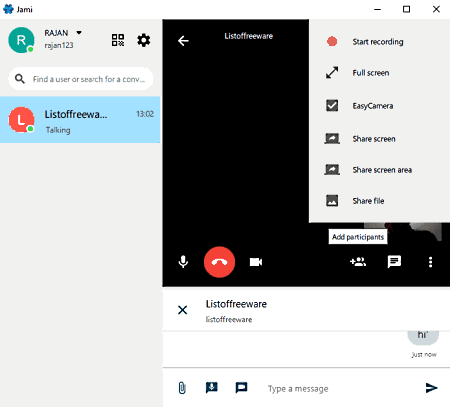The width and height of the screenshot is (450, 407).
Task: Click the rajan123 username text
Action: tap(59, 45)
